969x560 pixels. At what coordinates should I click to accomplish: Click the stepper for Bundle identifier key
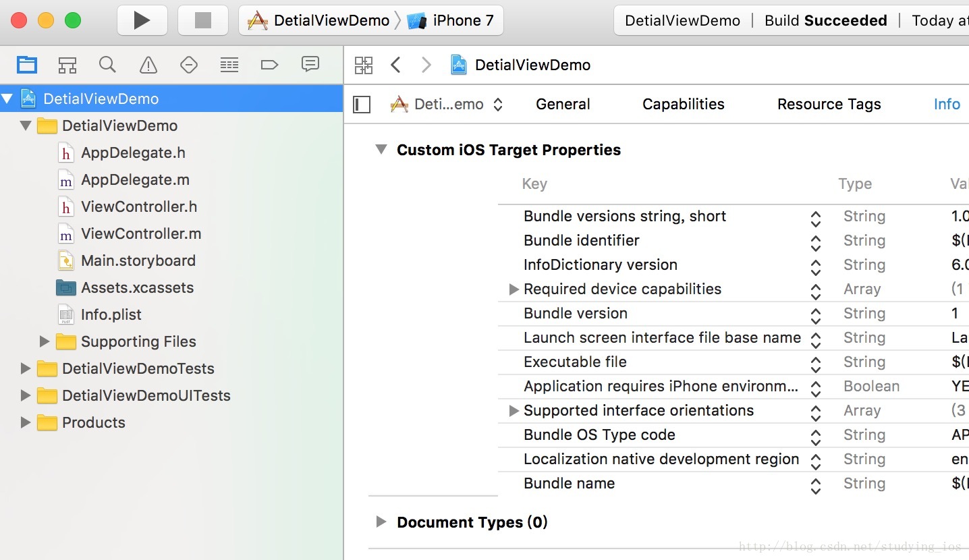[816, 243]
